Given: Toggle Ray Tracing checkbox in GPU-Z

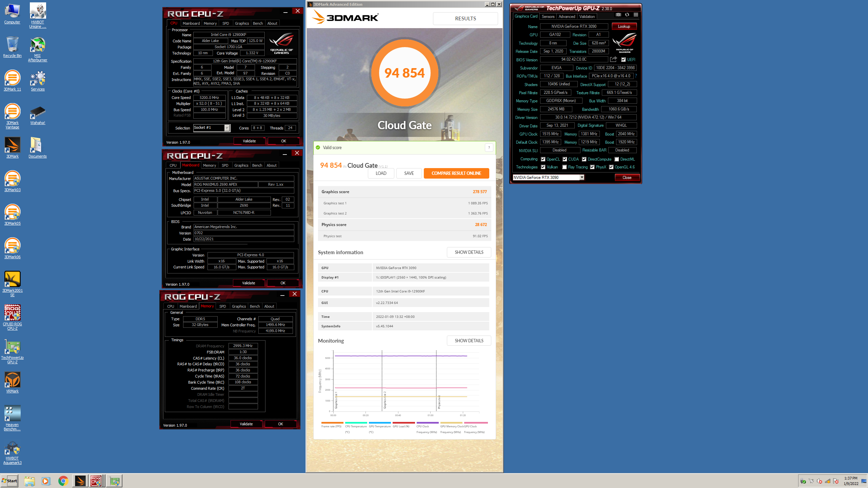Looking at the screenshot, I should (x=565, y=167).
